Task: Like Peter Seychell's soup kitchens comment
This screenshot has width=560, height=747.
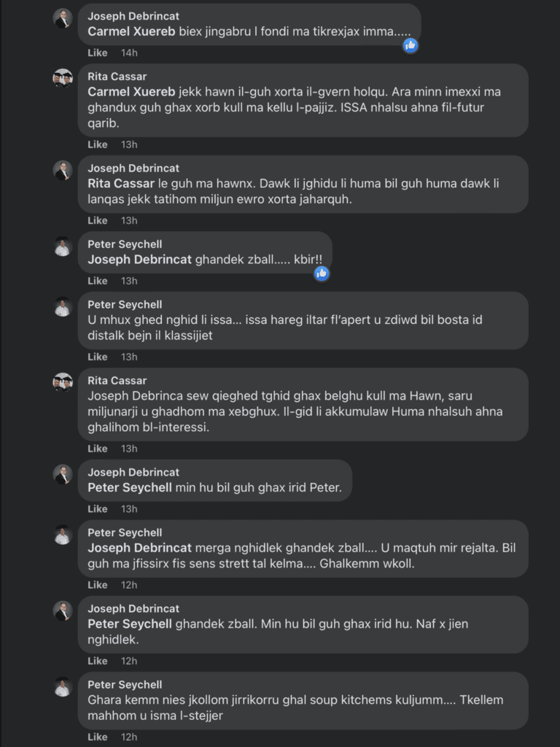Action: pyautogui.click(x=98, y=737)
